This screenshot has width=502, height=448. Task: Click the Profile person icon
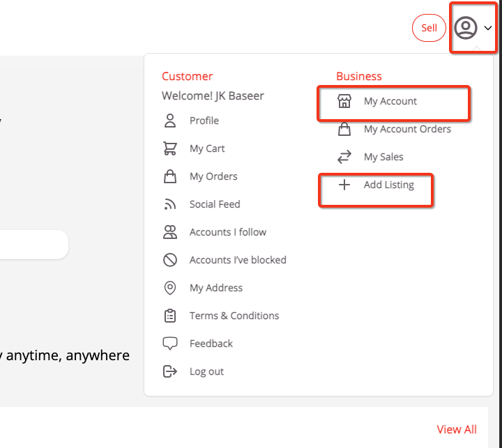coord(170,121)
